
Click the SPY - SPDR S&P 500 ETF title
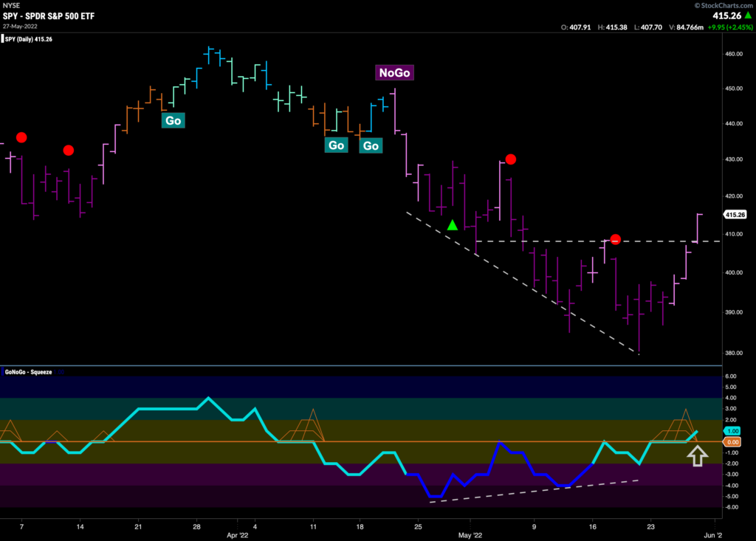(x=49, y=16)
